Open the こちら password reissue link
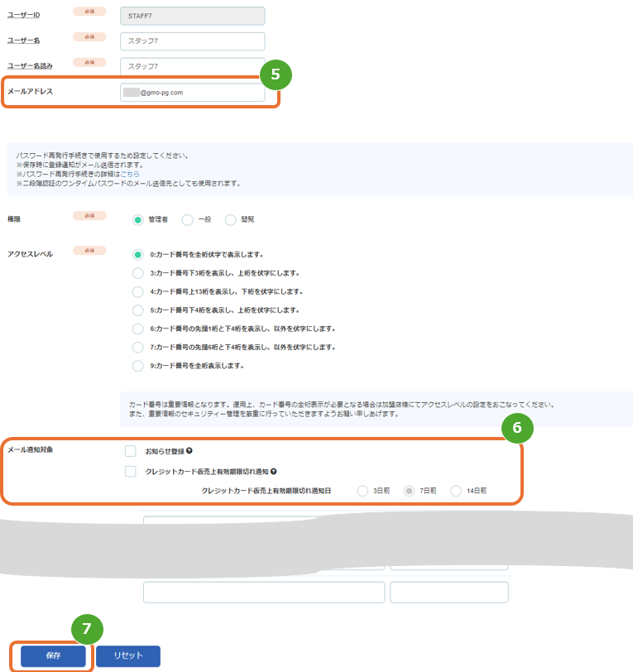The width and height of the screenshot is (633, 672). point(130,174)
